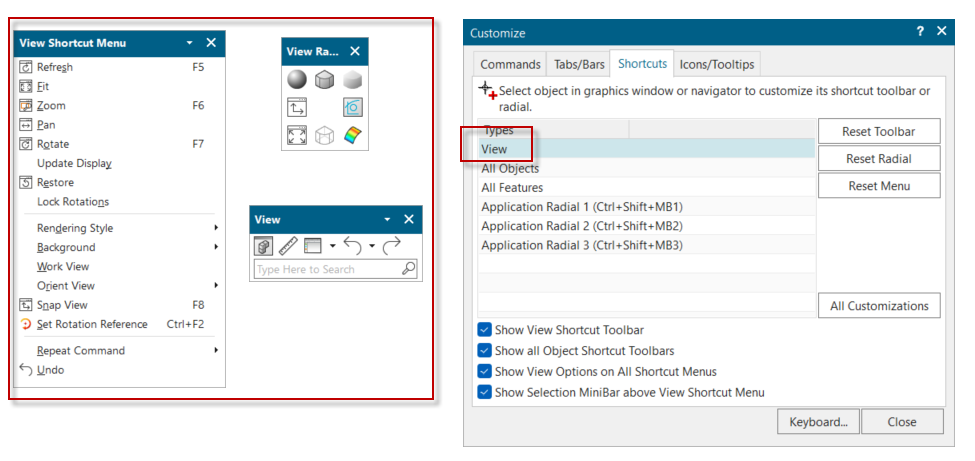Click the redo arrow in View toolbar
975x461 pixels.
tap(392, 245)
